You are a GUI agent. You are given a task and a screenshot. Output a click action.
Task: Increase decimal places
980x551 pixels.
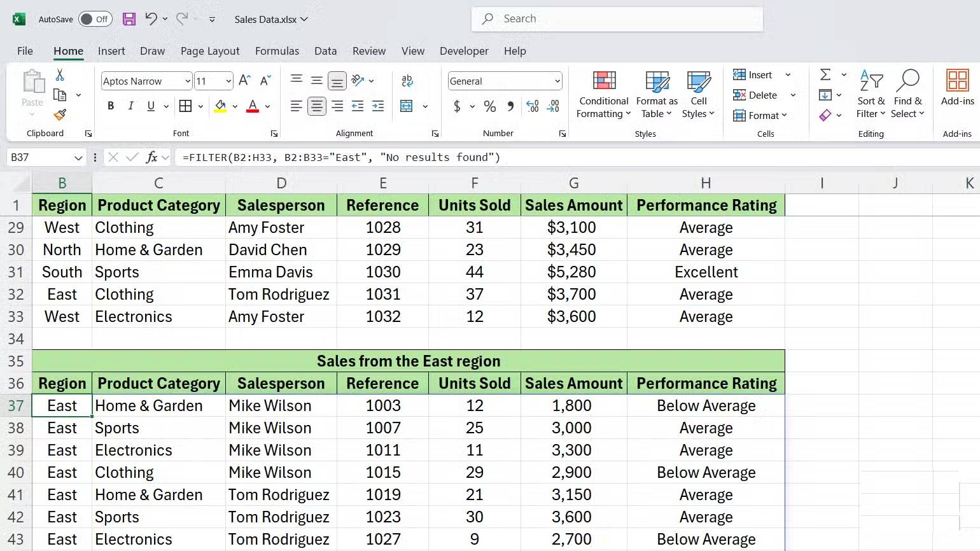pyautogui.click(x=532, y=106)
